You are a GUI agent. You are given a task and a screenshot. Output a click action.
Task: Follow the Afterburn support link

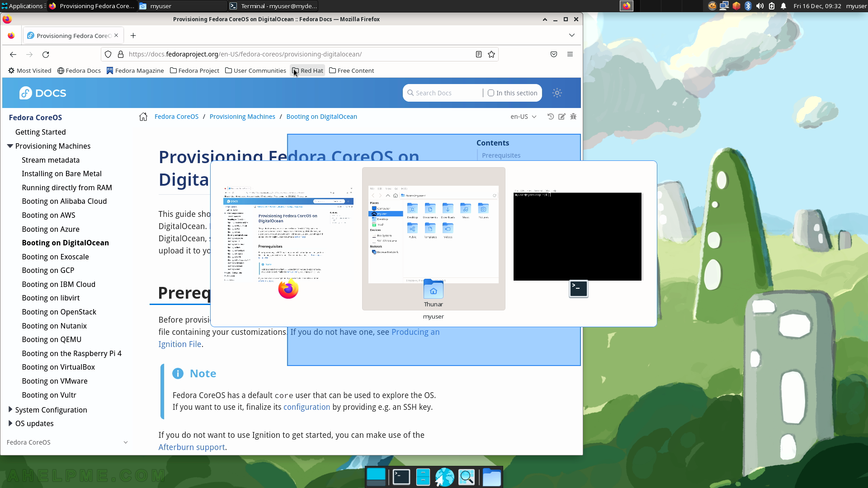(x=192, y=447)
